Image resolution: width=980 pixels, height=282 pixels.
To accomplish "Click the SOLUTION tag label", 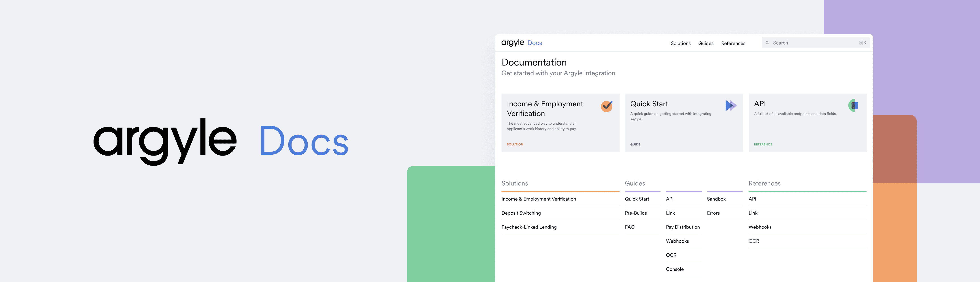I will click(x=515, y=145).
